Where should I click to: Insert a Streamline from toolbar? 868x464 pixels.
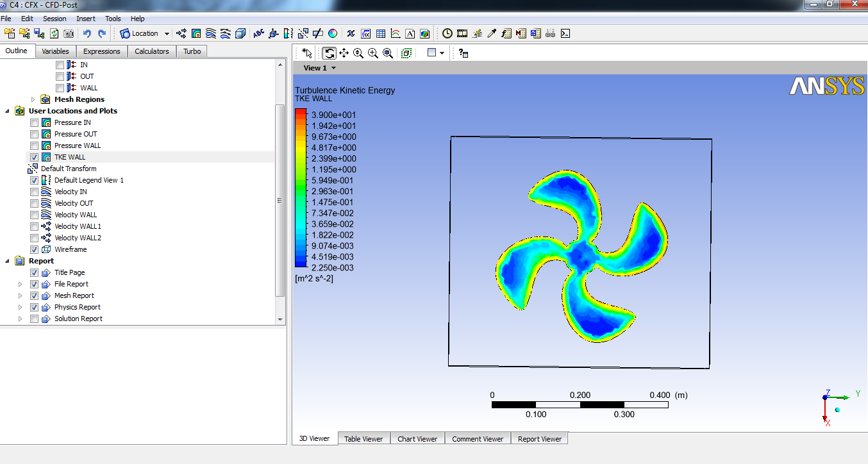pyautogui.click(x=211, y=33)
